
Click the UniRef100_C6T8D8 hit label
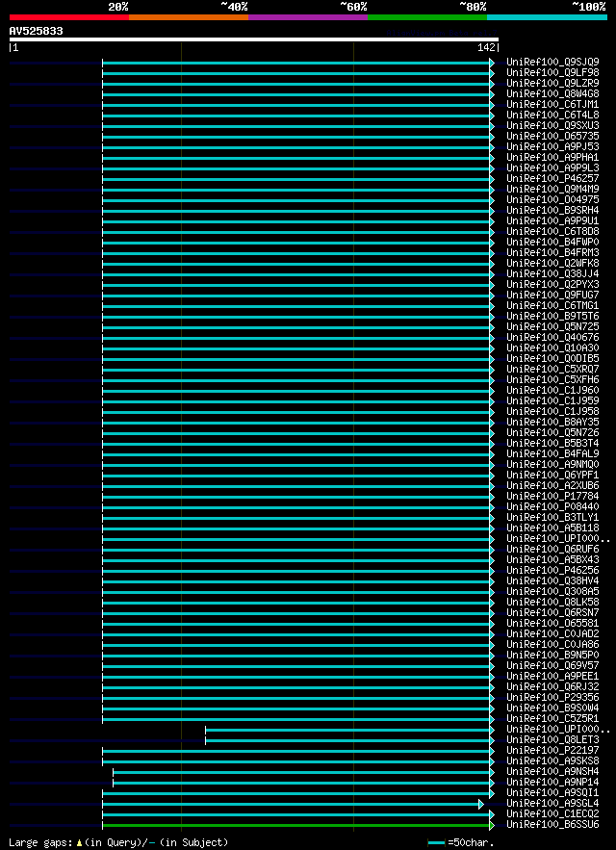pos(552,231)
